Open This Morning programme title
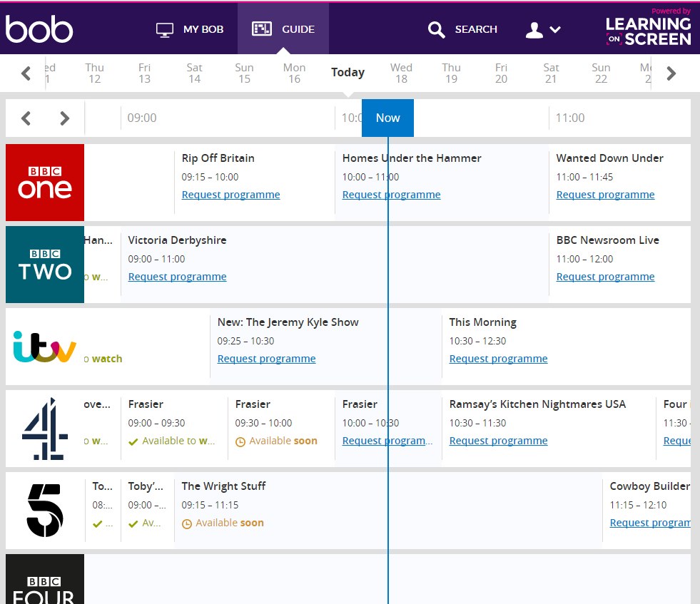Screen dimensions: 700x604 click(482, 322)
